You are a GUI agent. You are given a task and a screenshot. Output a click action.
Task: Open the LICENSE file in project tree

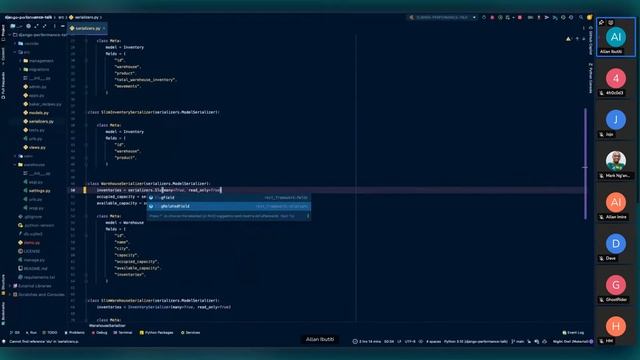point(32,251)
